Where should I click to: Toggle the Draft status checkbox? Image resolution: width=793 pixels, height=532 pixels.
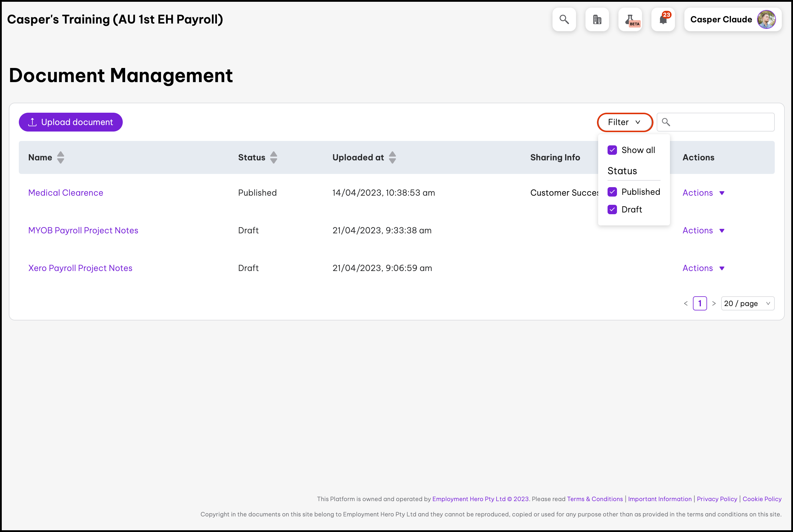612,210
